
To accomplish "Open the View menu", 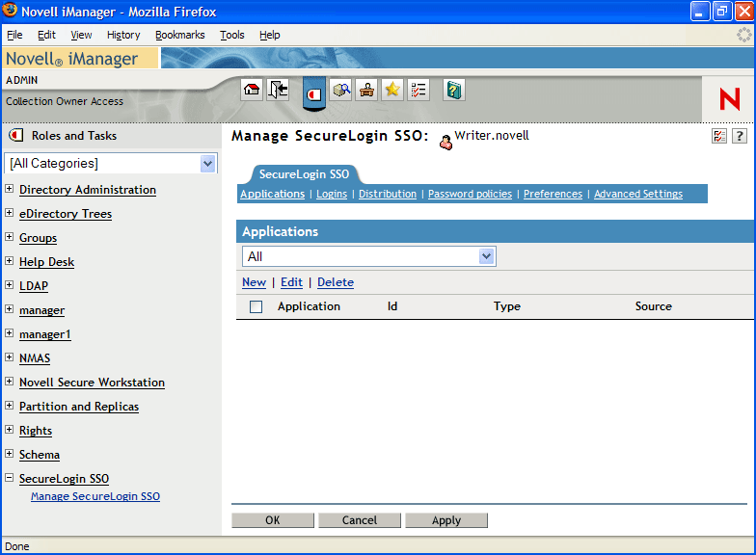I will click(x=81, y=35).
